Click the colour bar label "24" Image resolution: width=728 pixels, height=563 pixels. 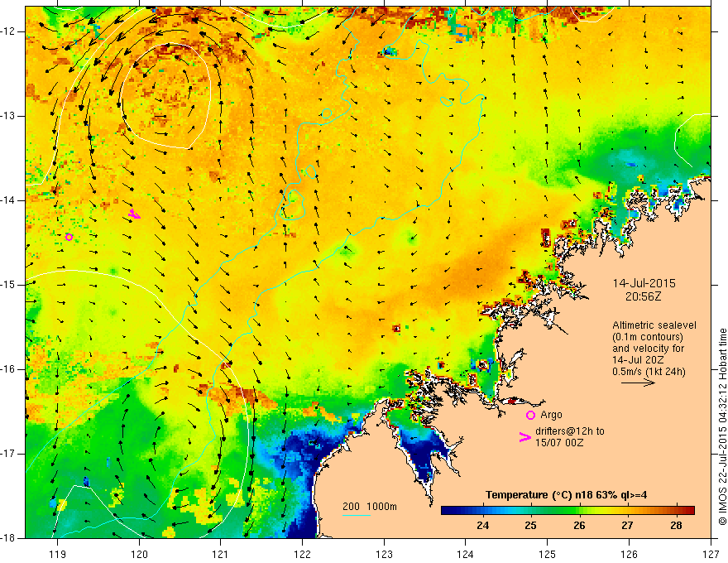(482, 526)
